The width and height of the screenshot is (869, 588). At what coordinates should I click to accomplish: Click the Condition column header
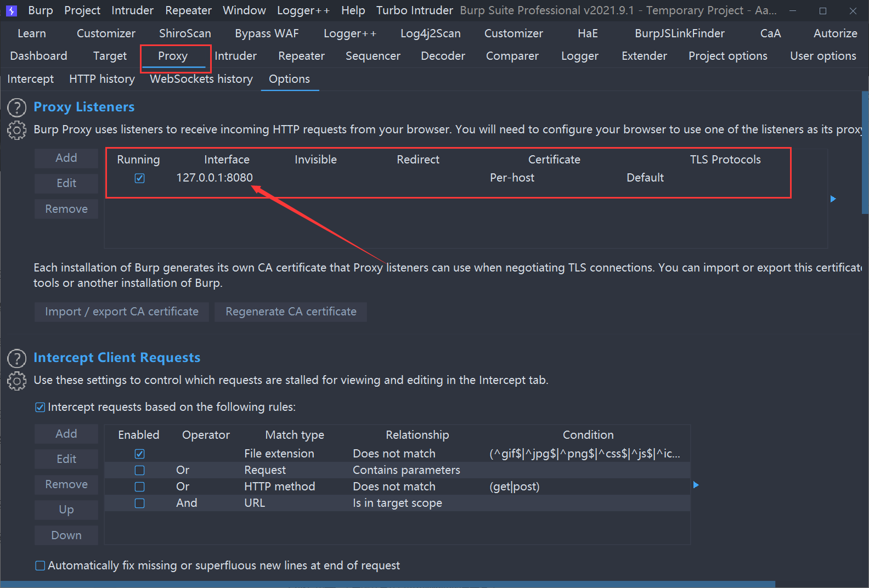point(588,435)
